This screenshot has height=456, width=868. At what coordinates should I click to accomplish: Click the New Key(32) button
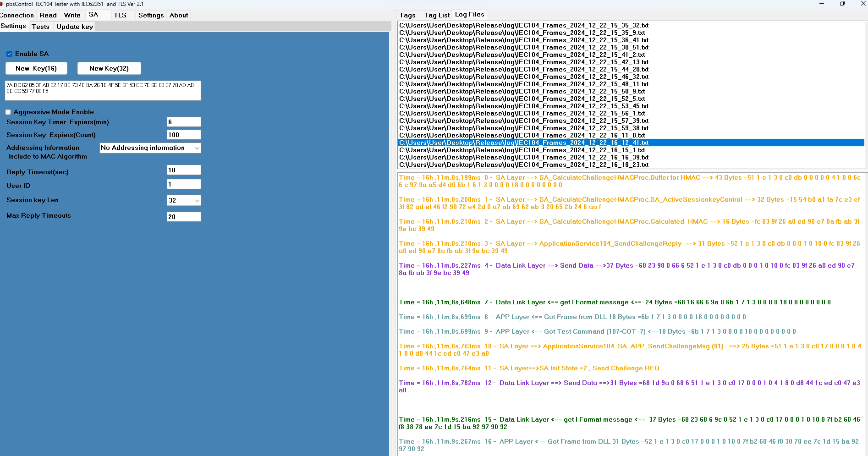click(109, 68)
